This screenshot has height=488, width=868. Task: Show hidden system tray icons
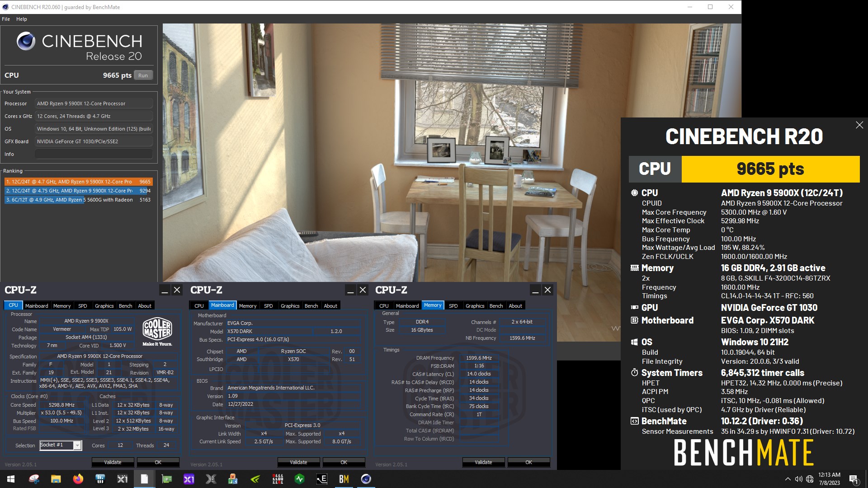click(788, 479)
